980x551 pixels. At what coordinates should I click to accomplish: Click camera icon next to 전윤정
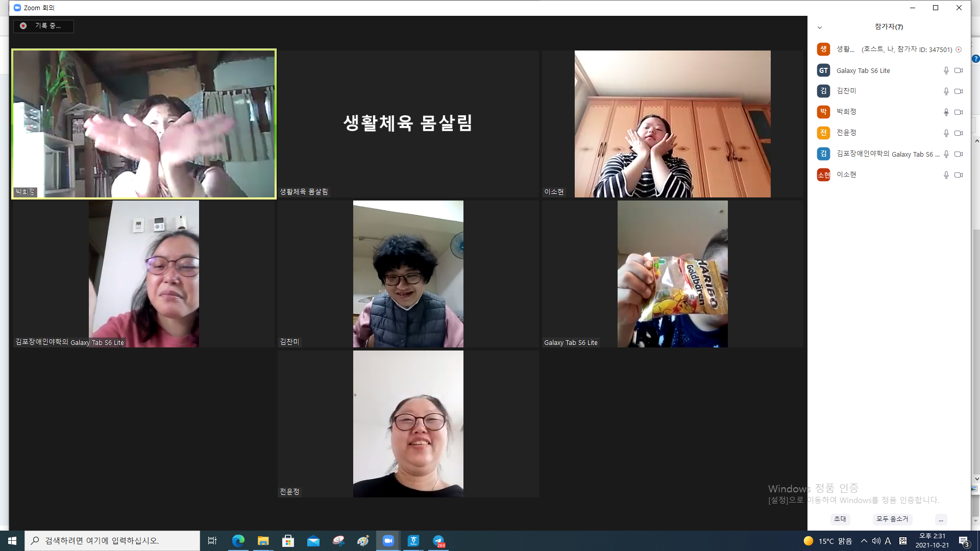pyautogui.click(x=959, y=133)
